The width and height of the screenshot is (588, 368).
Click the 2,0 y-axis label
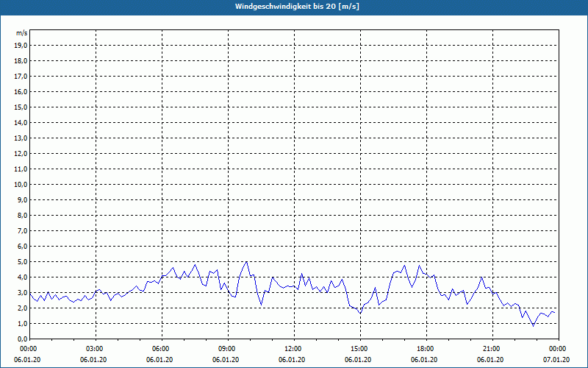[x=23, y=308]
